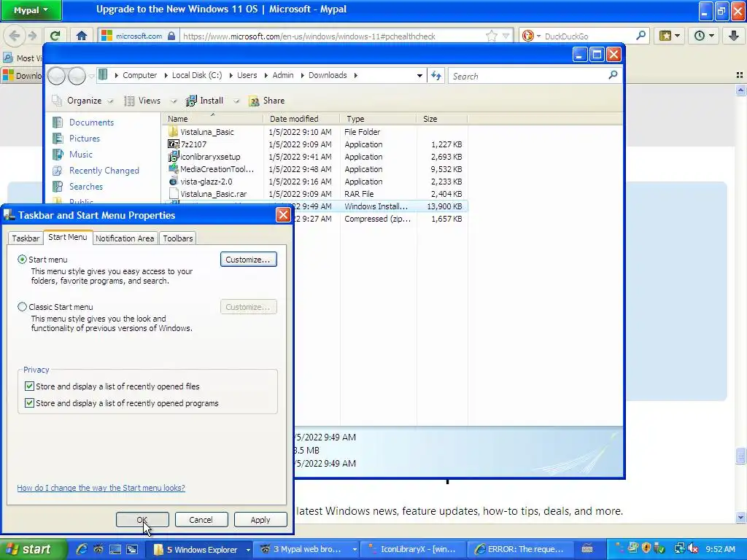747x560 pixels.
Task: Toggle storing recently opened files list
Action: tap(29, 386)
